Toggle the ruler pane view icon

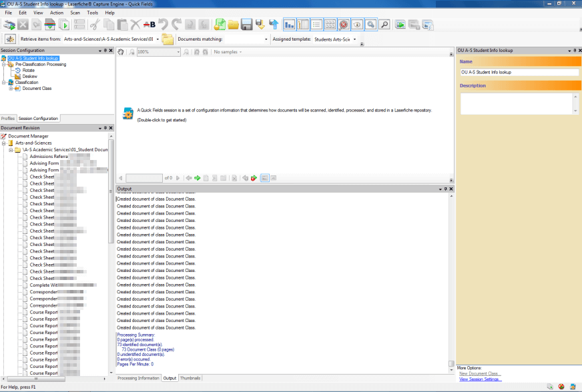point(303,25)
